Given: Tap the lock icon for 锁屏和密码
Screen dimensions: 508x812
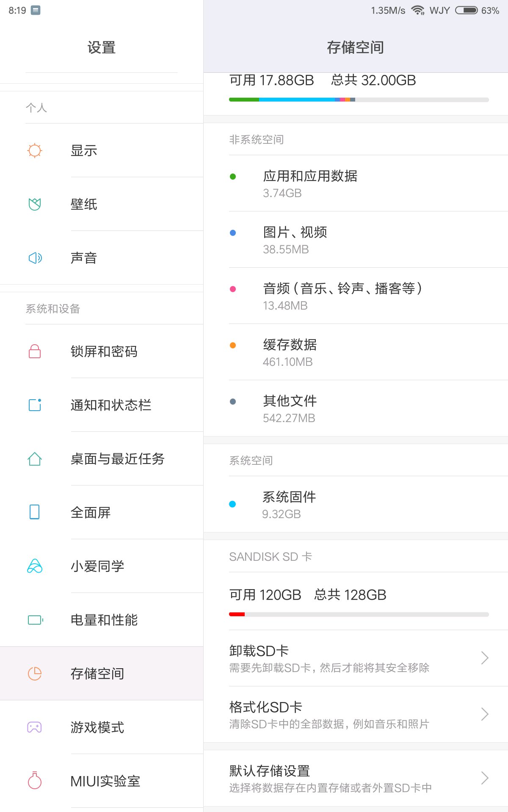Looking at the screenshot, I should 35,351.
